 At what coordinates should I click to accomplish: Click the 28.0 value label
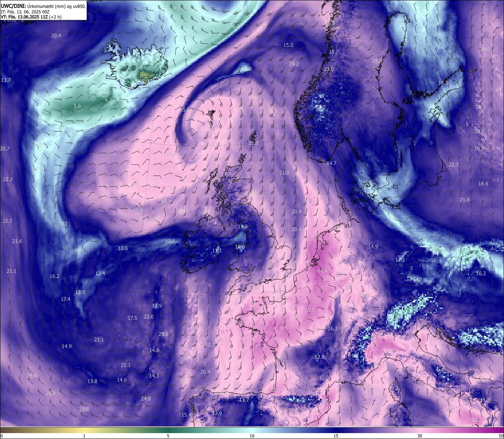point(485,49)
